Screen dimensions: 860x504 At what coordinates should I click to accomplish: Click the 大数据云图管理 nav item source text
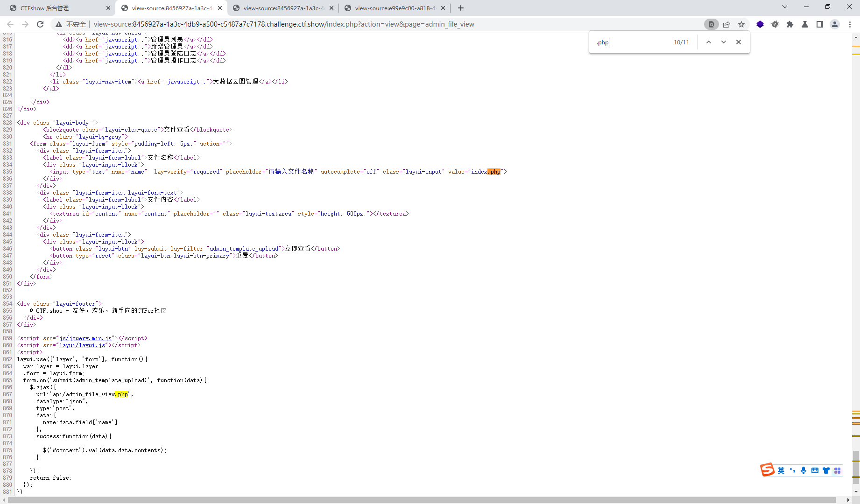pyautogui.click(x=236, y=82)
